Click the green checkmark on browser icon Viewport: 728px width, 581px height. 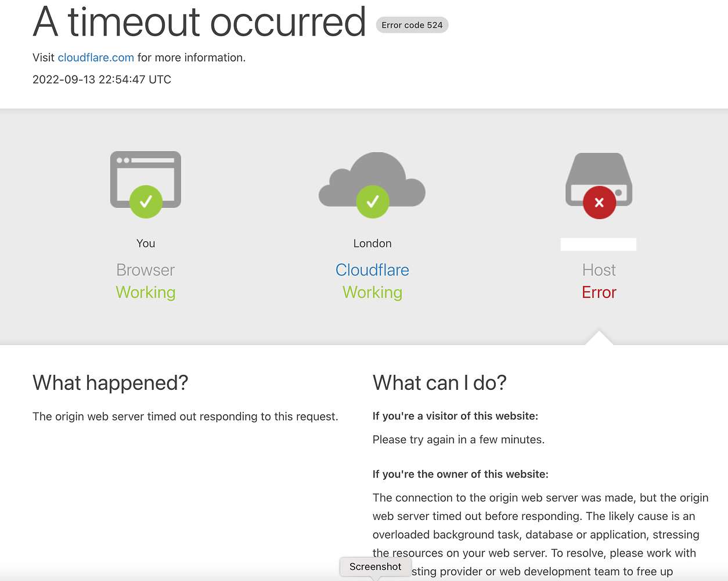(x=146, y=202)
